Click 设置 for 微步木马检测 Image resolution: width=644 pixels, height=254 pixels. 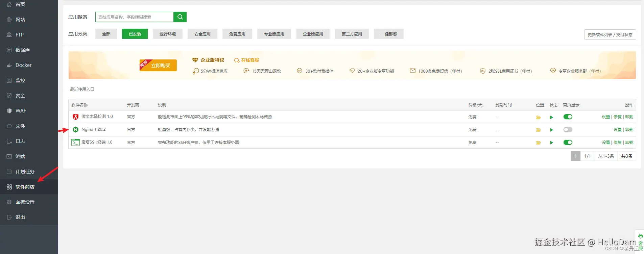tap(606, 117)
